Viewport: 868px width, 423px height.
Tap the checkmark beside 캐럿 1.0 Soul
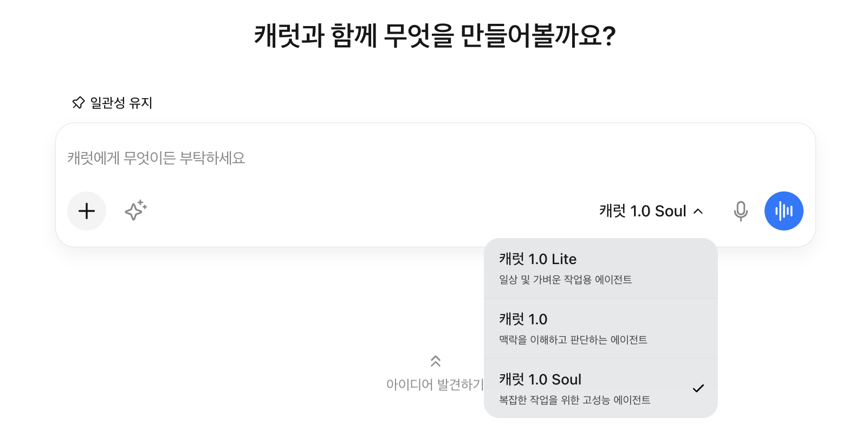pyautogui.click(x=699, y=388)
